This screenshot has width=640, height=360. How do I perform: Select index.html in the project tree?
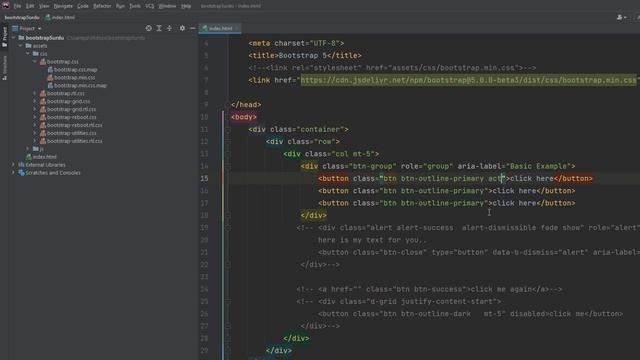[44, 157]
